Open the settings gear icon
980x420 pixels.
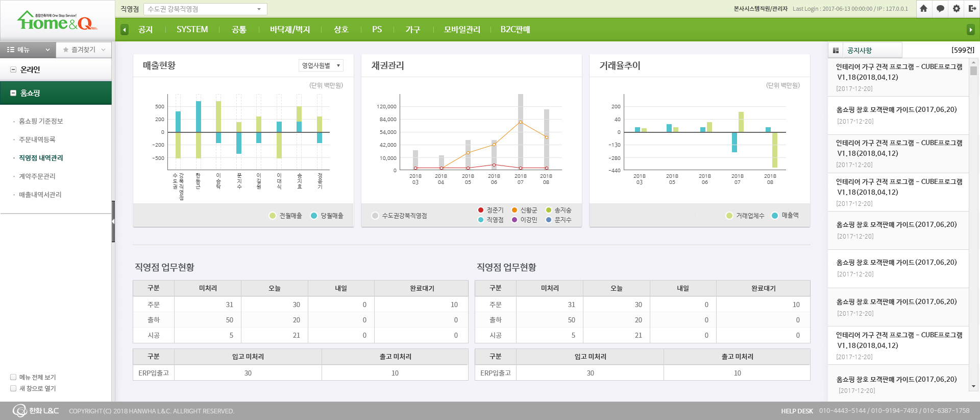[957, 8]
